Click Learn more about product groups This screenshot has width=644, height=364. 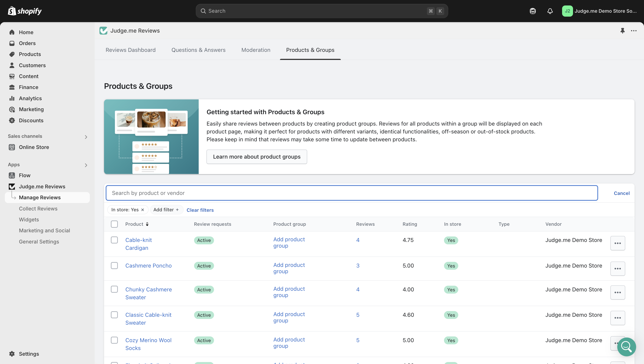coord(257,157)
